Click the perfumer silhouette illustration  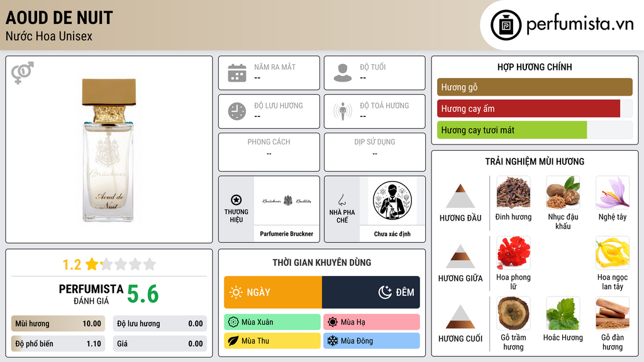[x=392, y=200]
